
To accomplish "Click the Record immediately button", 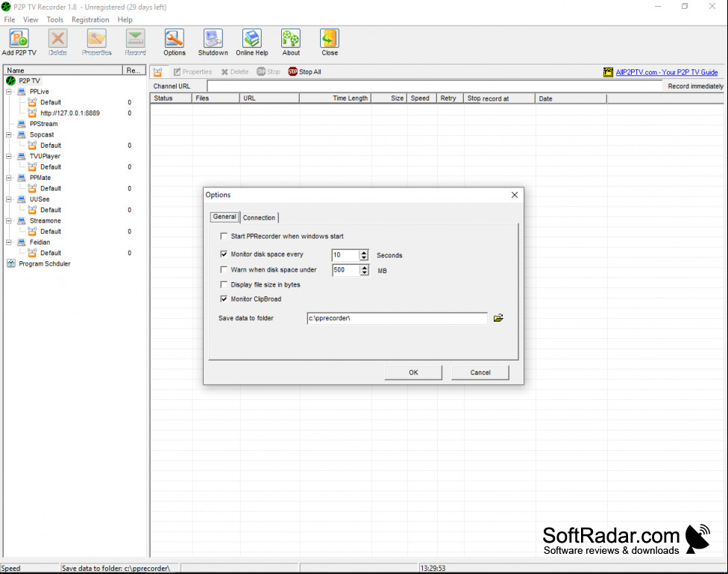I will pyautogui.click(x=695, y=86).
